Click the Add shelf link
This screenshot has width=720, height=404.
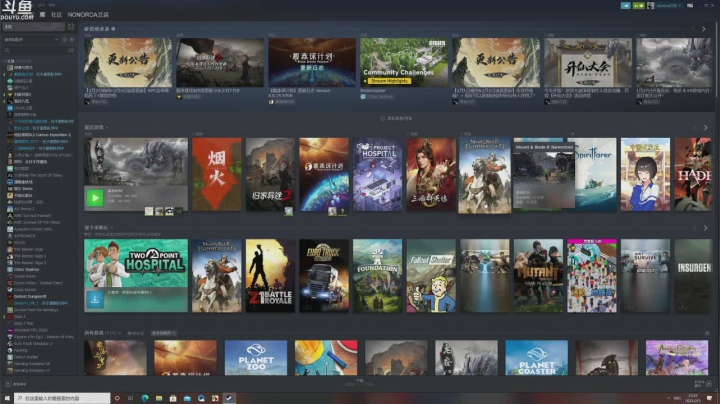coord(396,118)
